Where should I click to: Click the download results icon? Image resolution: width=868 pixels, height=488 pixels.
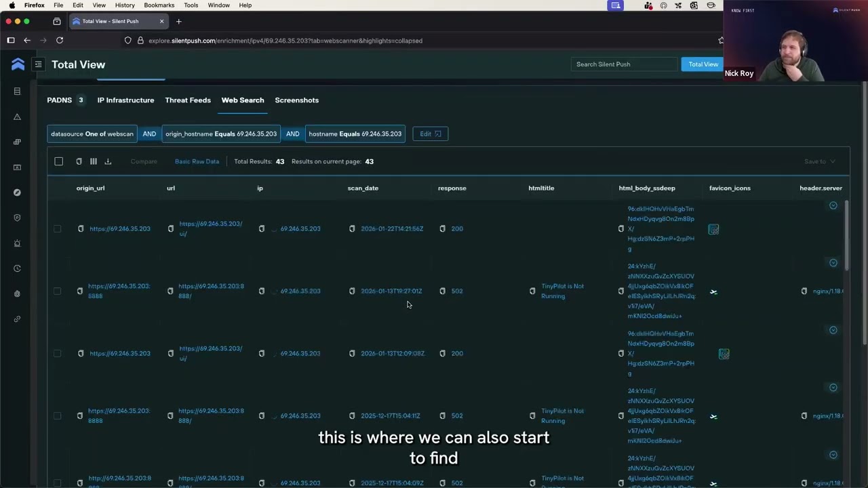pos(108,161)
